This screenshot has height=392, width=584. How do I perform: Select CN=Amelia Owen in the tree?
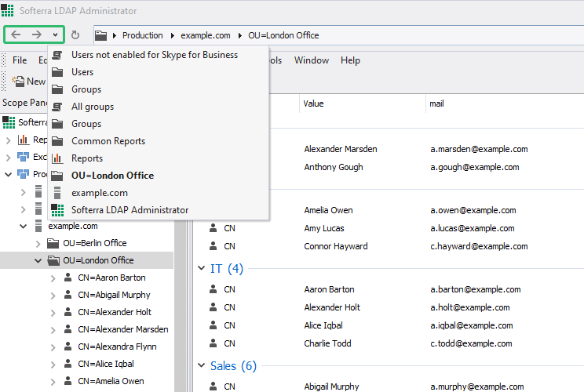click(x=111, y=381)
